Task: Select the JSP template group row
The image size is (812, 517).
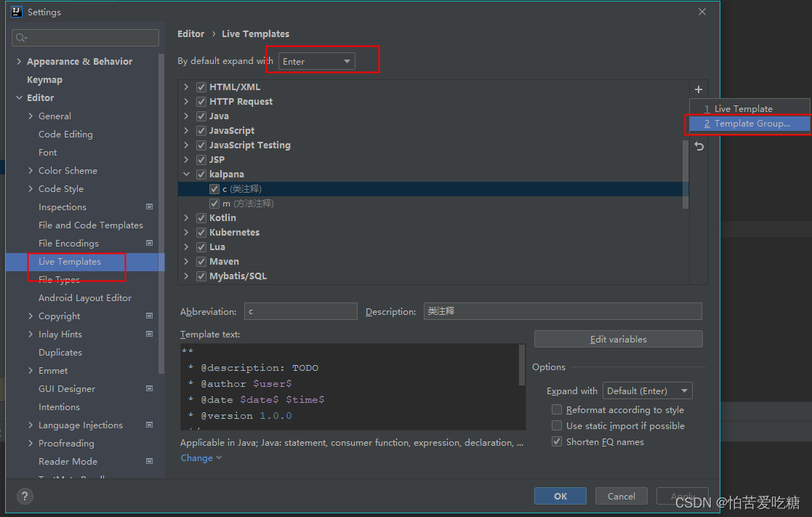Action: pyautogui.click(x=433, y=159)
